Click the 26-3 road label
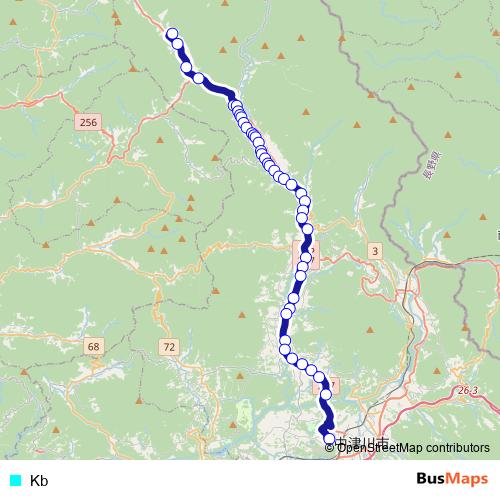The height and width of the screenshot is (500, 500). (467, 390)
